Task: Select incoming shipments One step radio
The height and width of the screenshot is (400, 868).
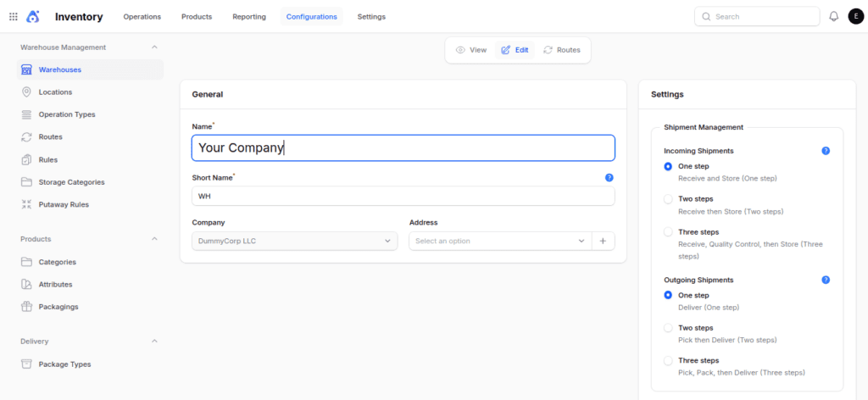Action: pos(668,166)
